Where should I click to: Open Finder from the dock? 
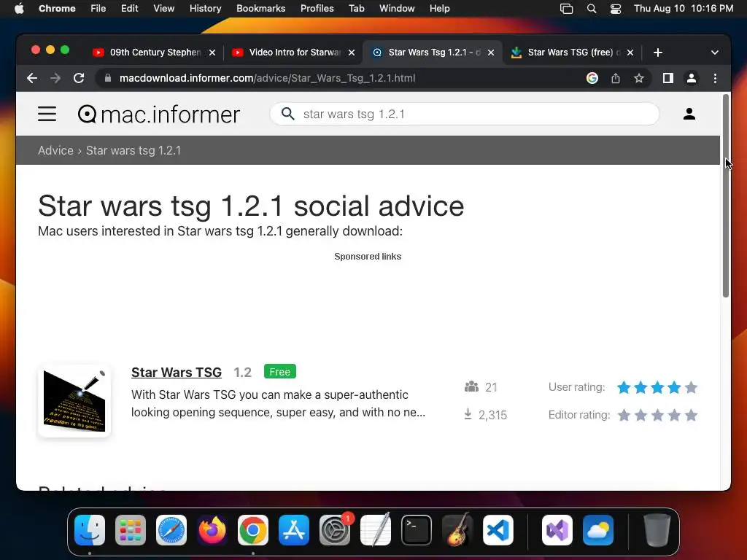tap(90, 530)
